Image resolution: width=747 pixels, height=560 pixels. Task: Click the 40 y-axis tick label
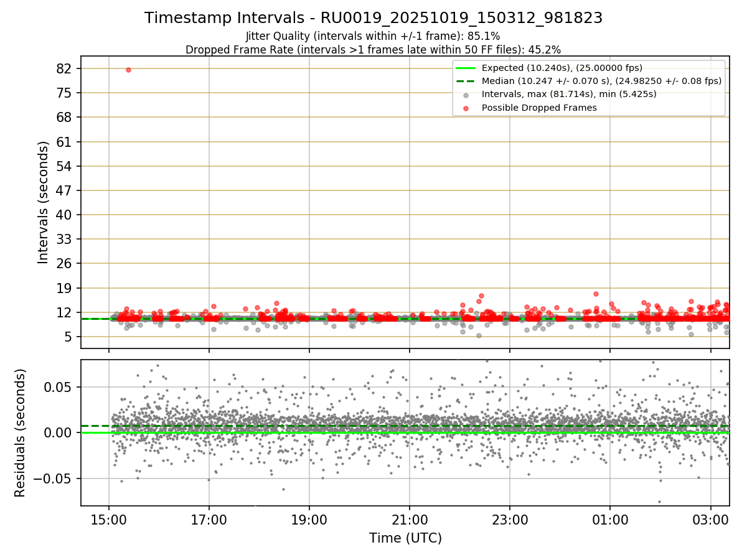coord(65,215)
